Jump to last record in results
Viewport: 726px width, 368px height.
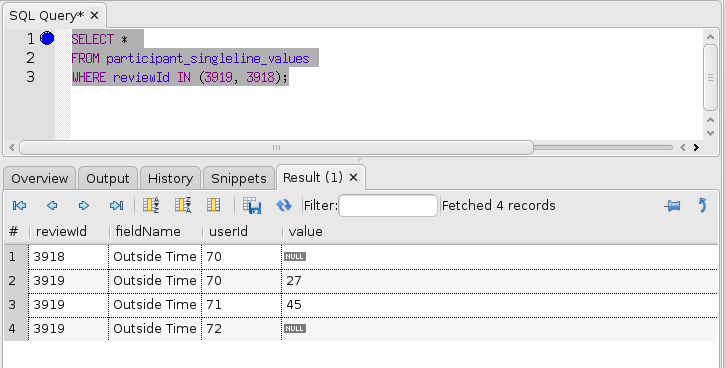click(116, 206)
